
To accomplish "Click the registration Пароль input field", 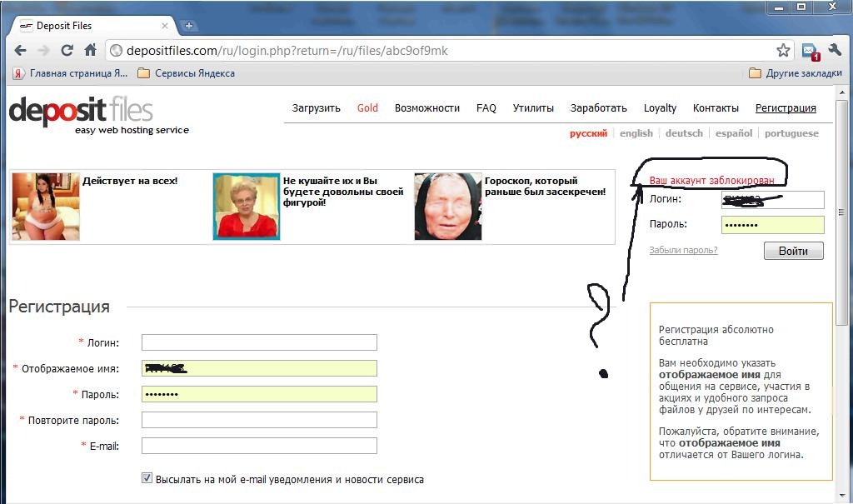I will pyautogui.click(x=259, y=394).
